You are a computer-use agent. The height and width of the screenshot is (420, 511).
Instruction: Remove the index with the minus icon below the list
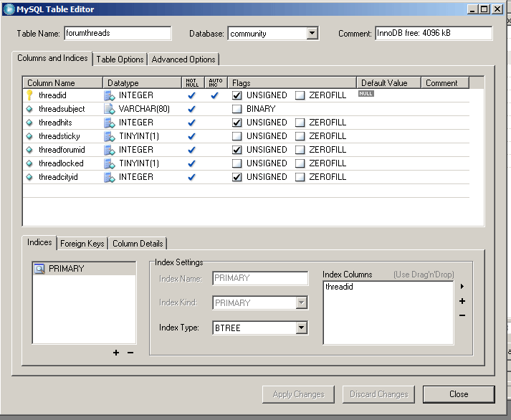(130, 353)
